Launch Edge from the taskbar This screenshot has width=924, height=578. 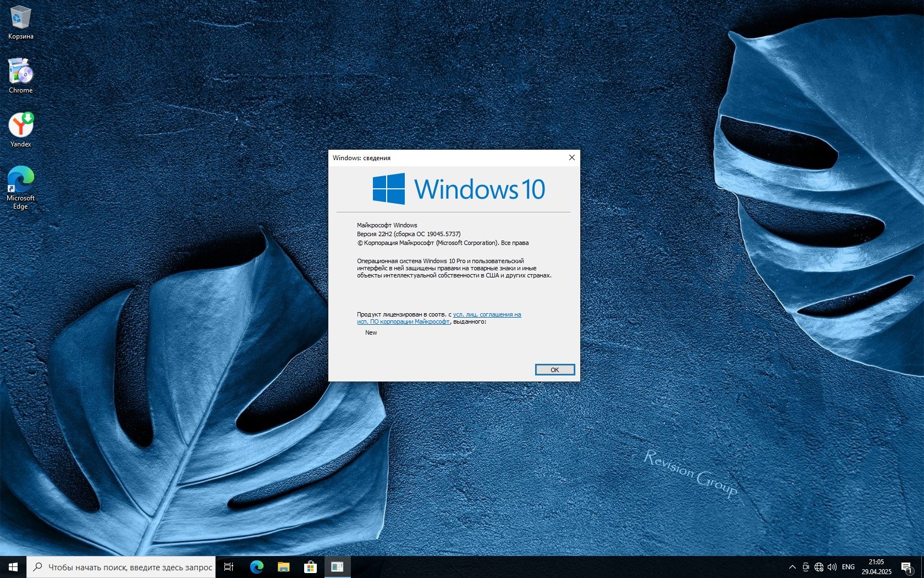point(256,567)
